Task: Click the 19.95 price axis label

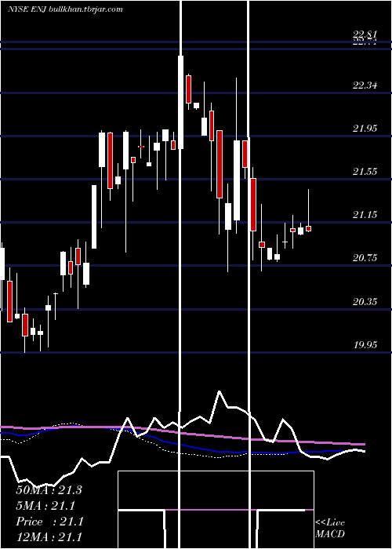Action: click(x=365, y=345)
